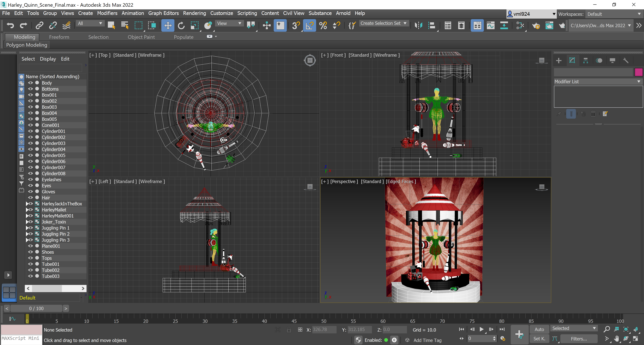This screenshot has width=644, height=345.
Task: Click the X coordinate input field
Action: [x=324, y=330]
